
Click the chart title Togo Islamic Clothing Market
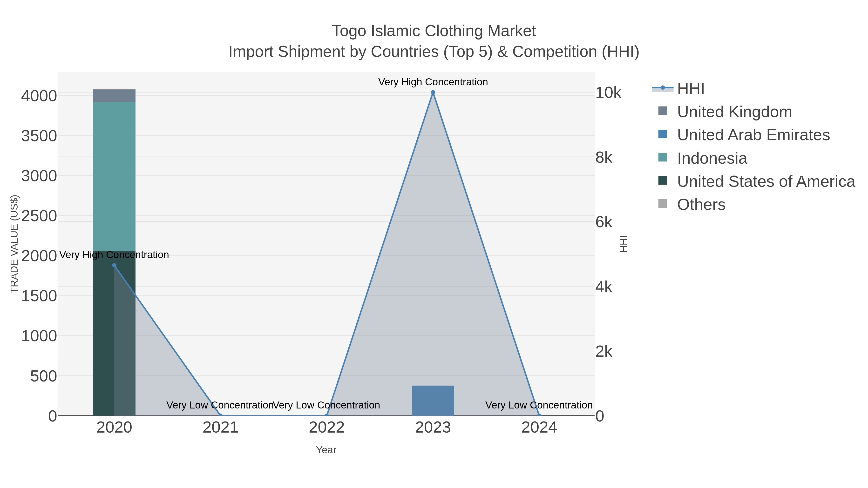(434, 31)
